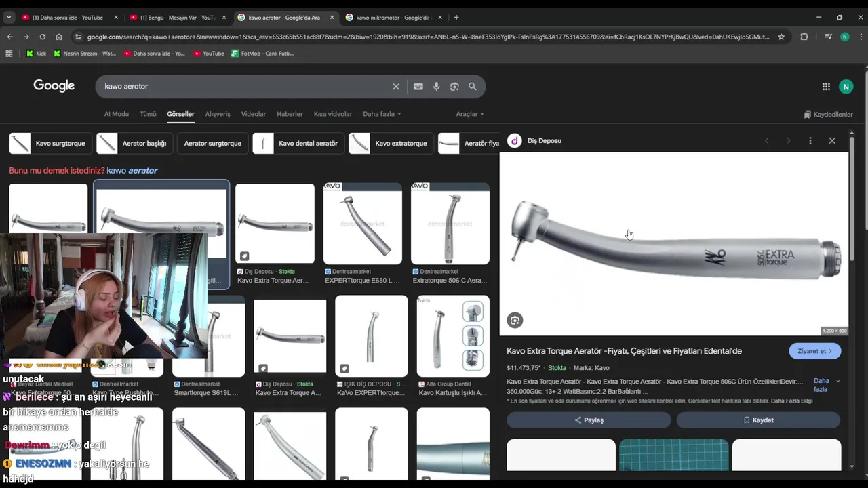Open Chrome media control icon
The height and width of the screenshot is (488, 868).
[828, 37]
